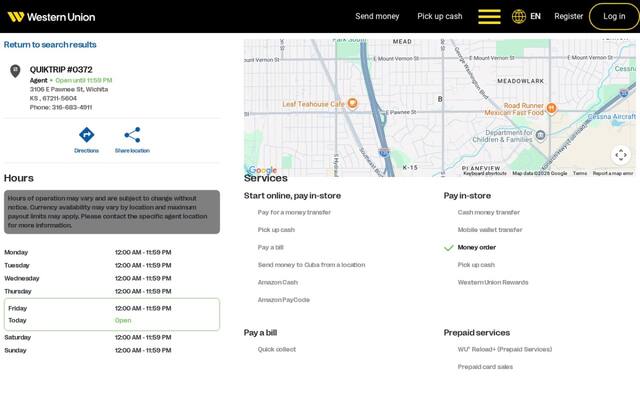
Task: Click 'Pick up cash' under Pay in-store
Action: 476,265
